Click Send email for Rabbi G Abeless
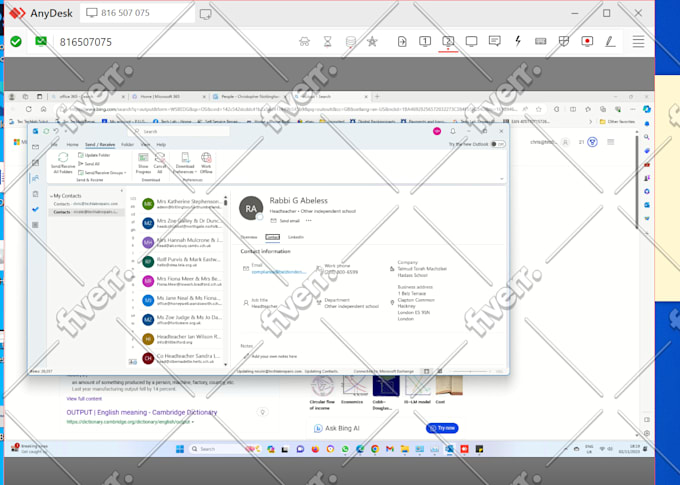680x485 pixels. pos(285,221)
